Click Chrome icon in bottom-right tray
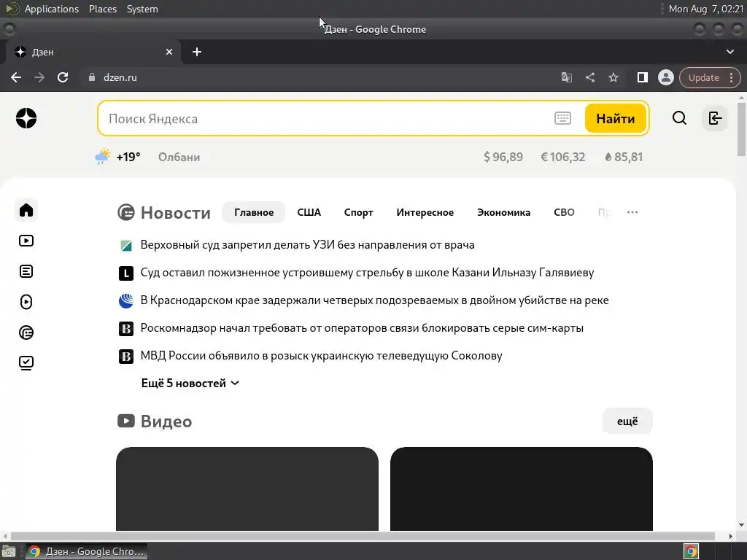This screenshot has width=747, height=560. pos(692,551)
